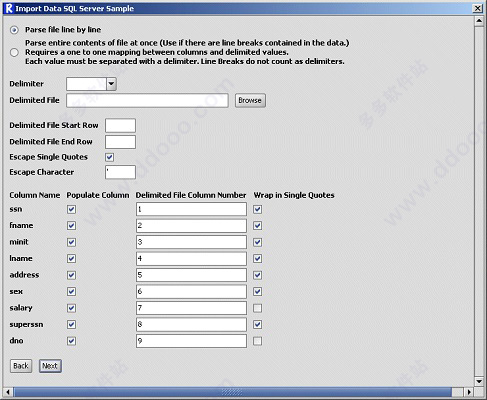The height and width of the screenshot is (400, 487).
Task: Toggle Populate Column for minit
Action: click(x=71, y=242)
